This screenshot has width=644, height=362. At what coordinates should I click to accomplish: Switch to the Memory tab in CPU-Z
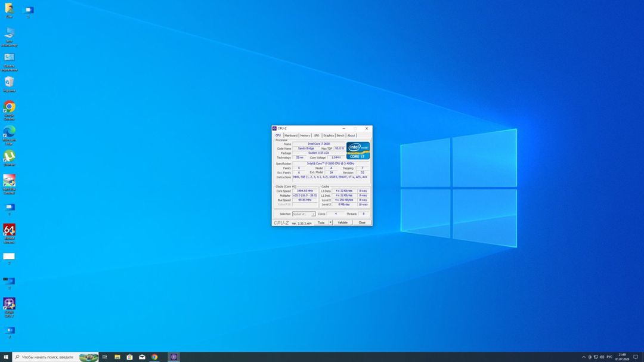coord(305,135)
